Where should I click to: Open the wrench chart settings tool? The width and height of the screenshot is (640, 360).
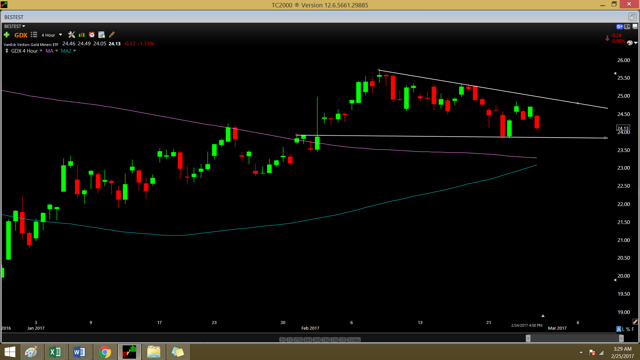(71, 35)
